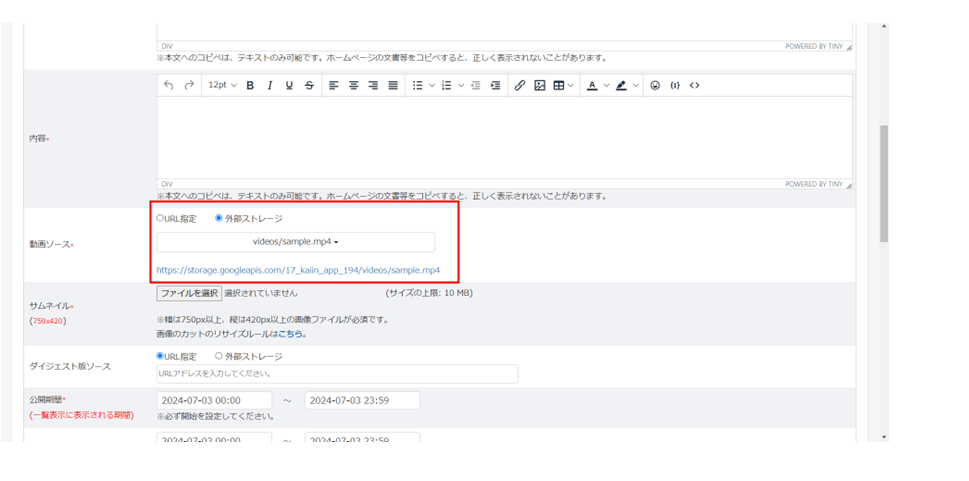Align text right
Image resolution: width=969 pixels, height=481 pixels.
tap(373, 86)
